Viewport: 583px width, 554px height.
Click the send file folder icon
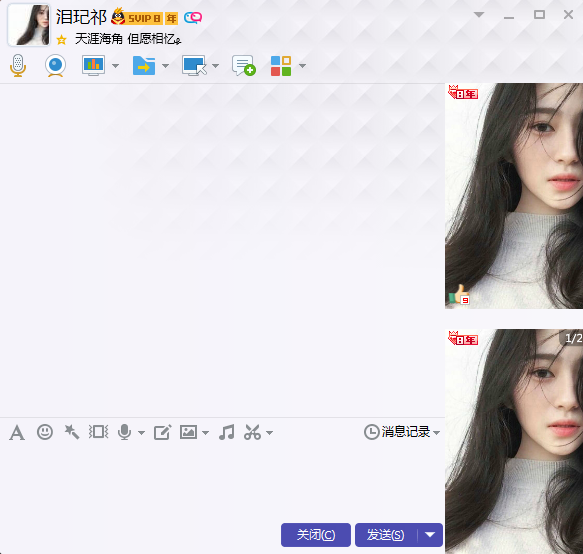144,65
